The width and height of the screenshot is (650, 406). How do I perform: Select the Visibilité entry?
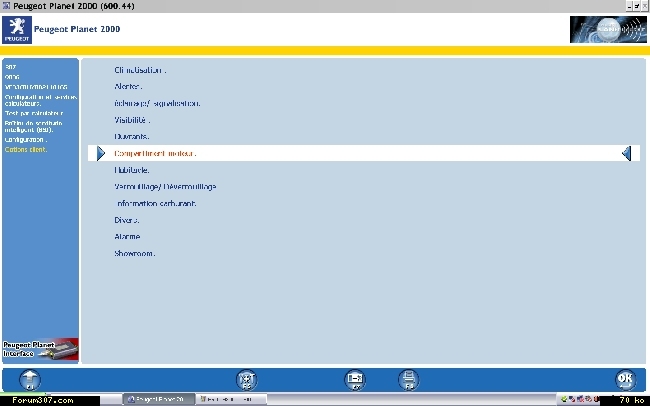click(x=132, y=120)
